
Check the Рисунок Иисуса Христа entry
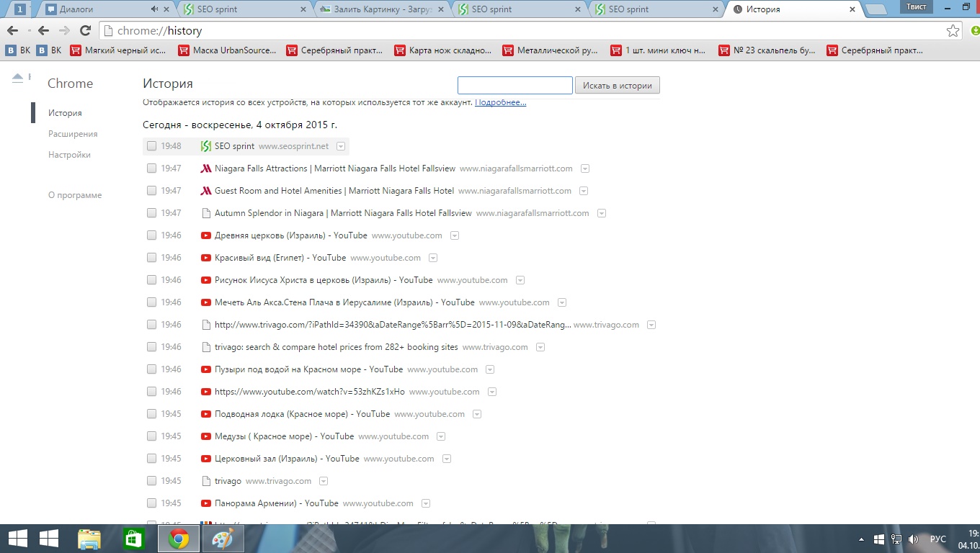click(151, 280)
